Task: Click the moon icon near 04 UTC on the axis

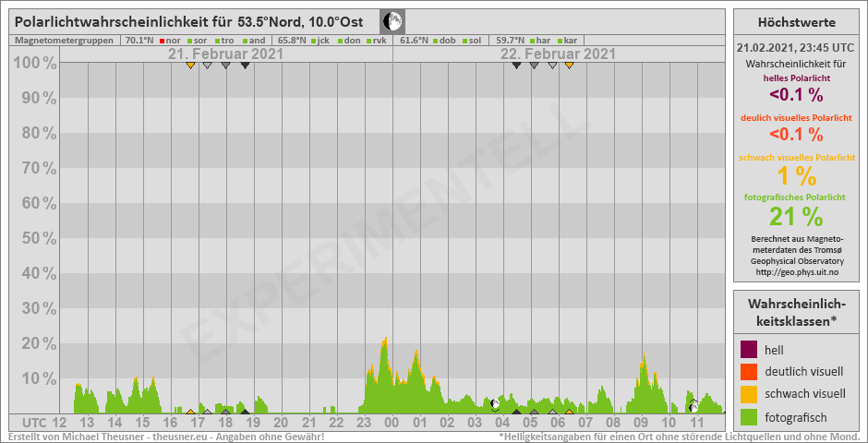Action: click(x=495, y=403)
